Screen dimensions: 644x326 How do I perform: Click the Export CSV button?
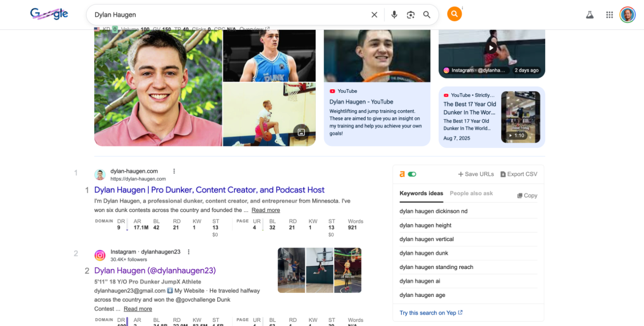[x=518, y=174]
